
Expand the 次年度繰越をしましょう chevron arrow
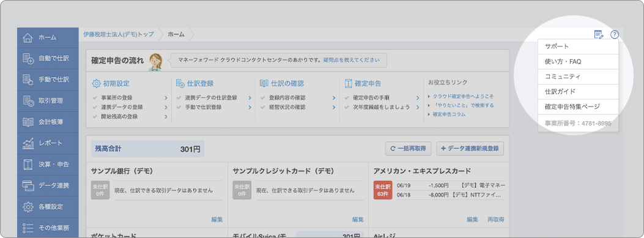pos(418,107)
